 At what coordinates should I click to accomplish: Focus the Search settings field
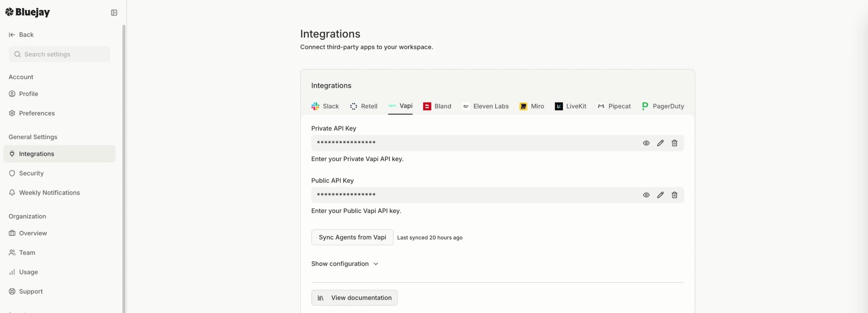point(59,54)
